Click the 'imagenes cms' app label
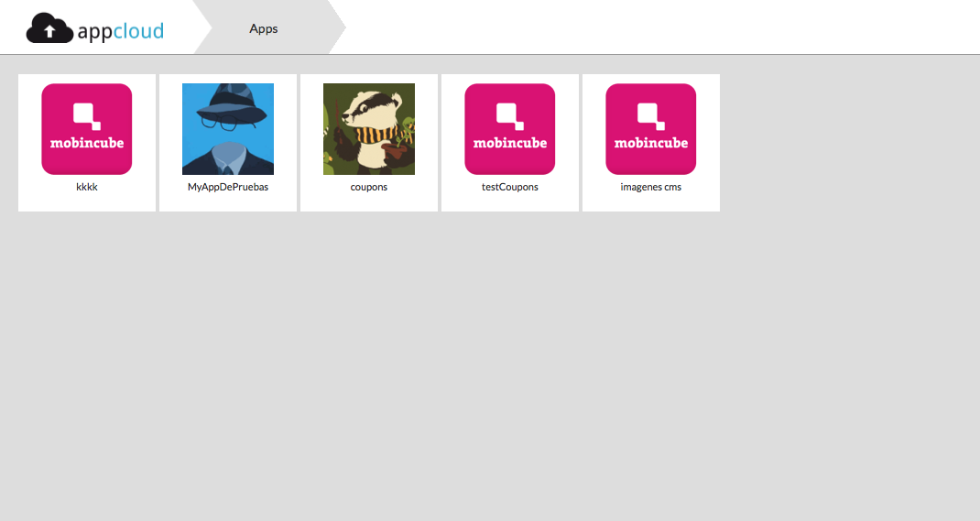Viewport: 980px width, 521px height. click(x=650, y=187)
